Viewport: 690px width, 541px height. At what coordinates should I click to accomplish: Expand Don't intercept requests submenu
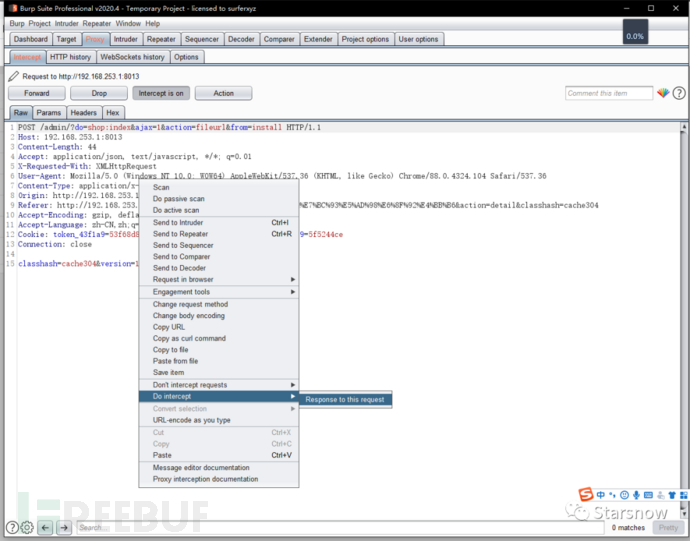(219, 384)
